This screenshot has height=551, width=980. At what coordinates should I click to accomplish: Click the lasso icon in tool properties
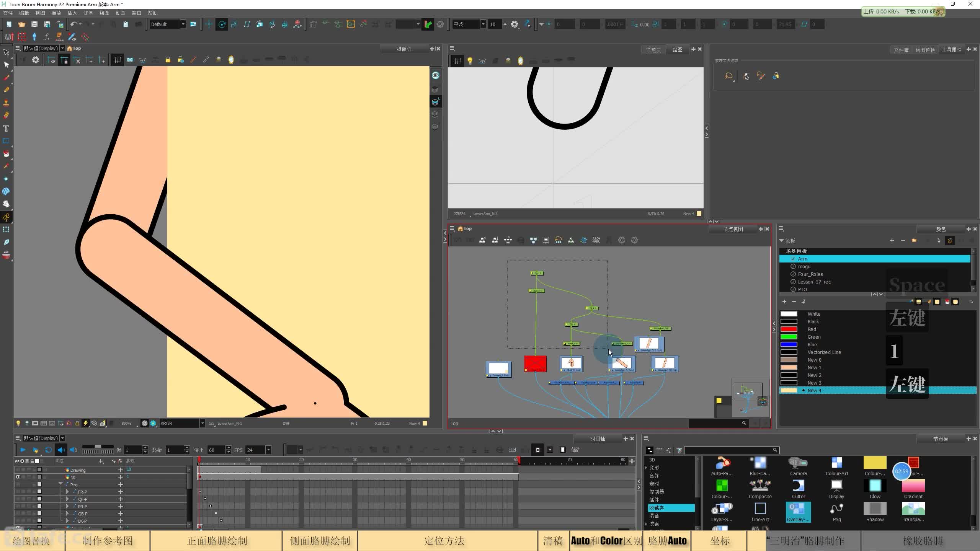pos(728,76)
